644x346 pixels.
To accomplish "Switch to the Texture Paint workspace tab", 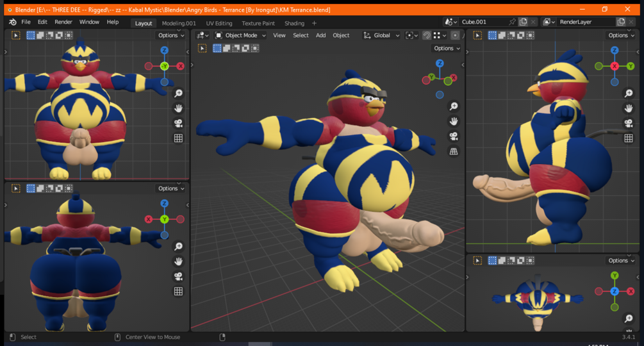I will point(258,24).
